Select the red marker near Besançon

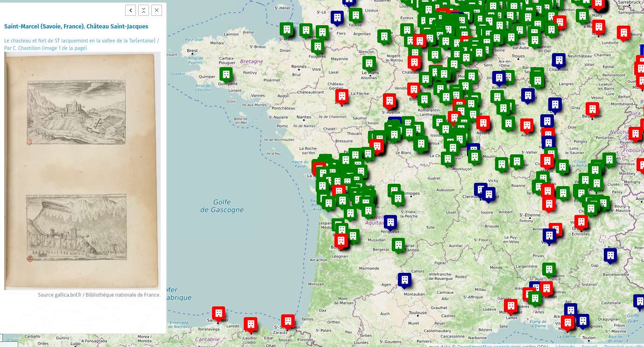click(x=593, y=109)
